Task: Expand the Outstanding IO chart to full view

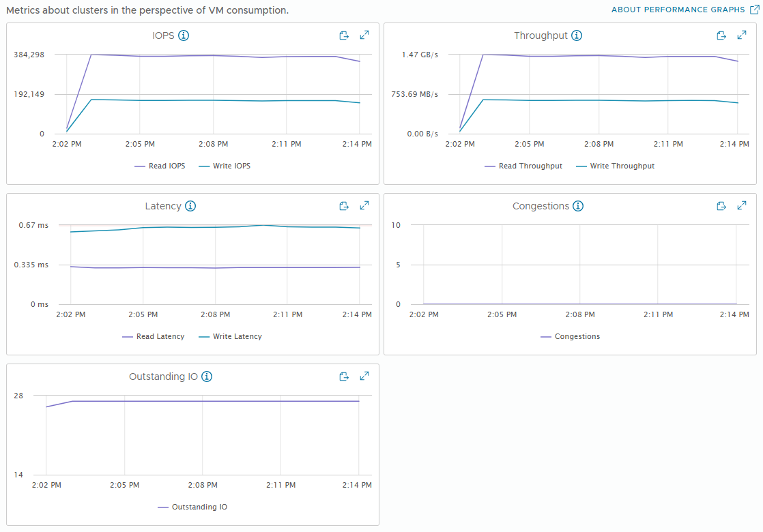Action: click(x=364, y=376)
